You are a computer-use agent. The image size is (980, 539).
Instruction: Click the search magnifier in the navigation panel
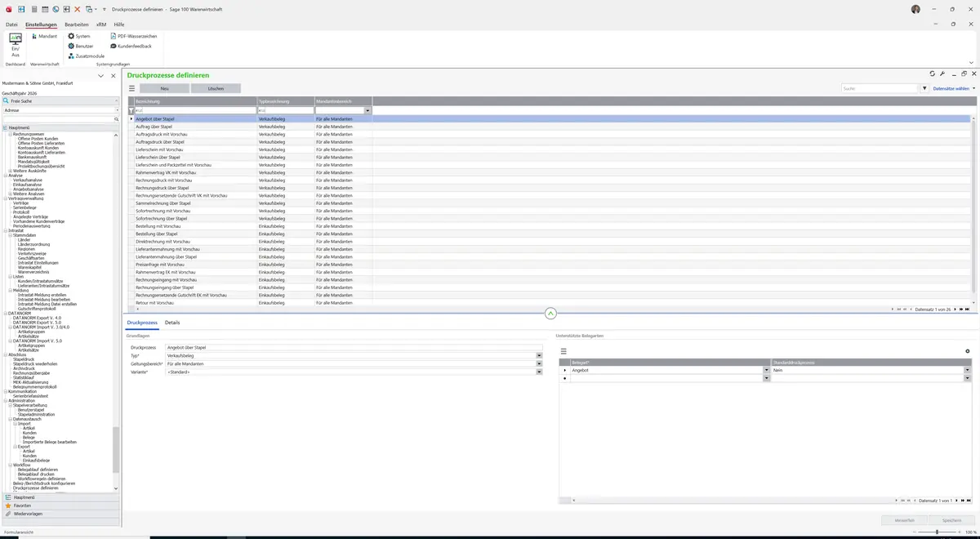coord(117,119)
